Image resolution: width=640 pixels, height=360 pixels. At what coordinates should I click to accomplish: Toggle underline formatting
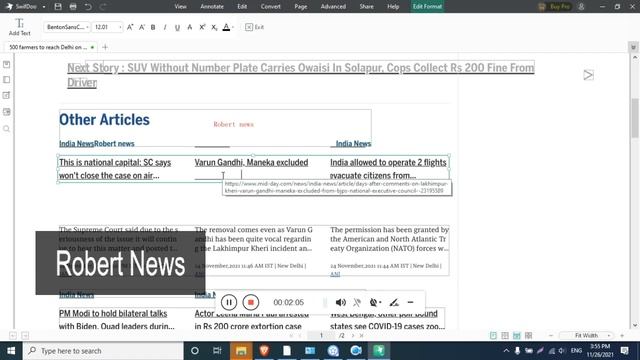pyautogui.click(x=177, y=27)
